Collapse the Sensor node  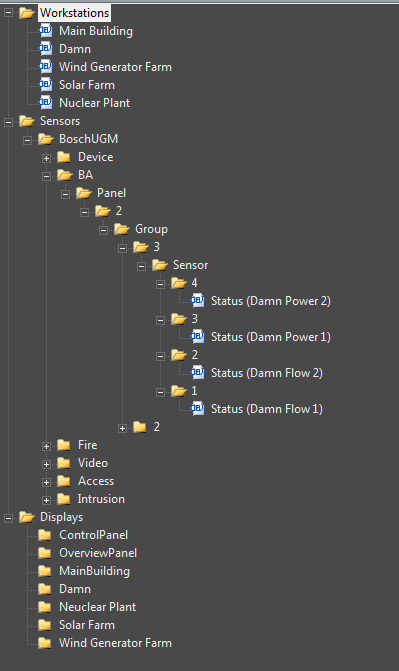tap(141, 266)
